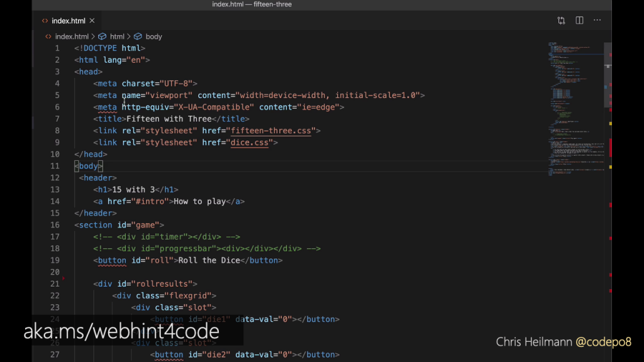Click line number 16

click(55, 225)
